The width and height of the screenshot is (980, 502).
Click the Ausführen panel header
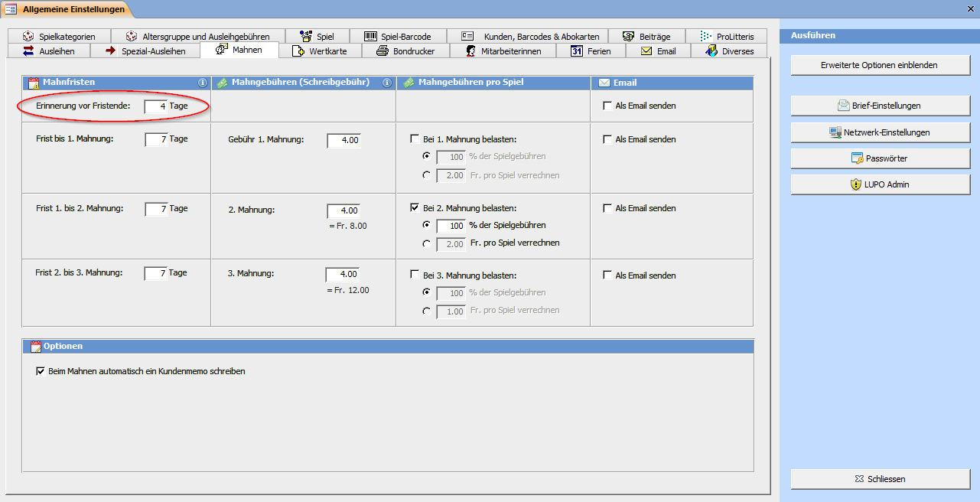(880, 35)
